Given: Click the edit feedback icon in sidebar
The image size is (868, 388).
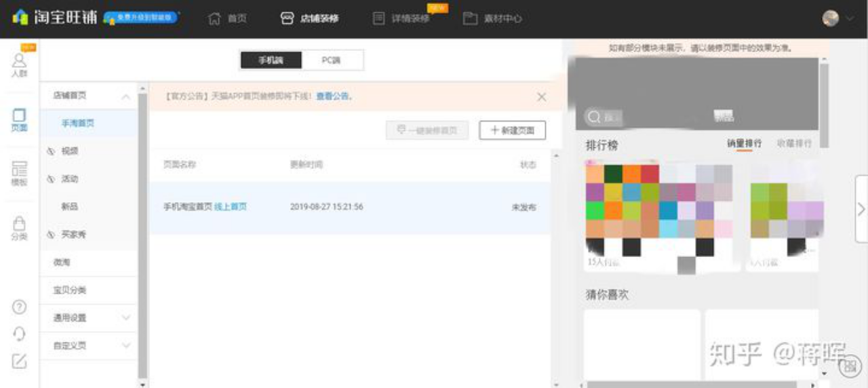Looking at the screenshot, I should [x=20, y=362].
